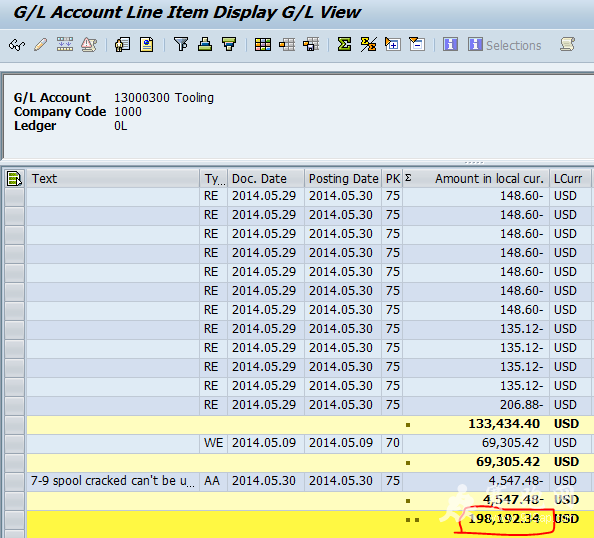Click the Sort Ascending icon

pos(205,44)
